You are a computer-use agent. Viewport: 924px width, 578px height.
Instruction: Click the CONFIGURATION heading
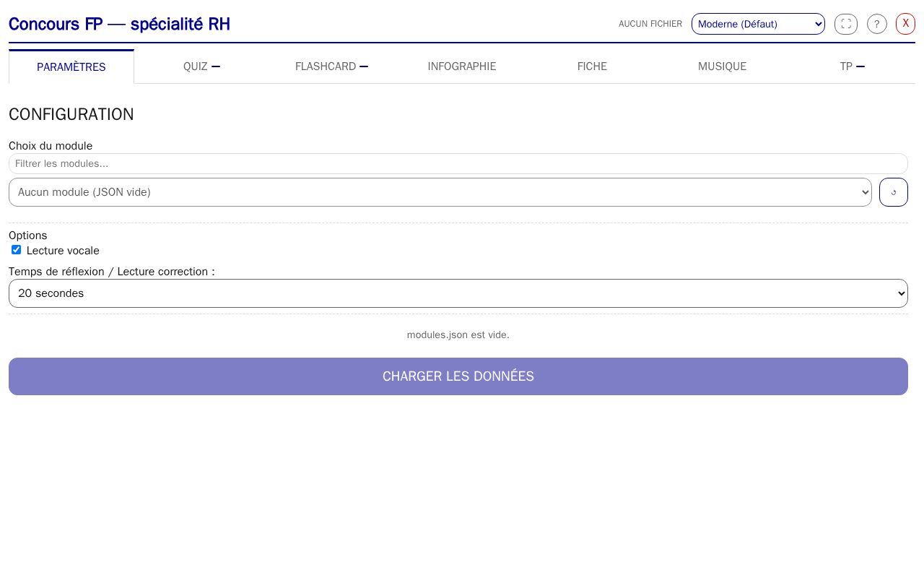[71, 114]
